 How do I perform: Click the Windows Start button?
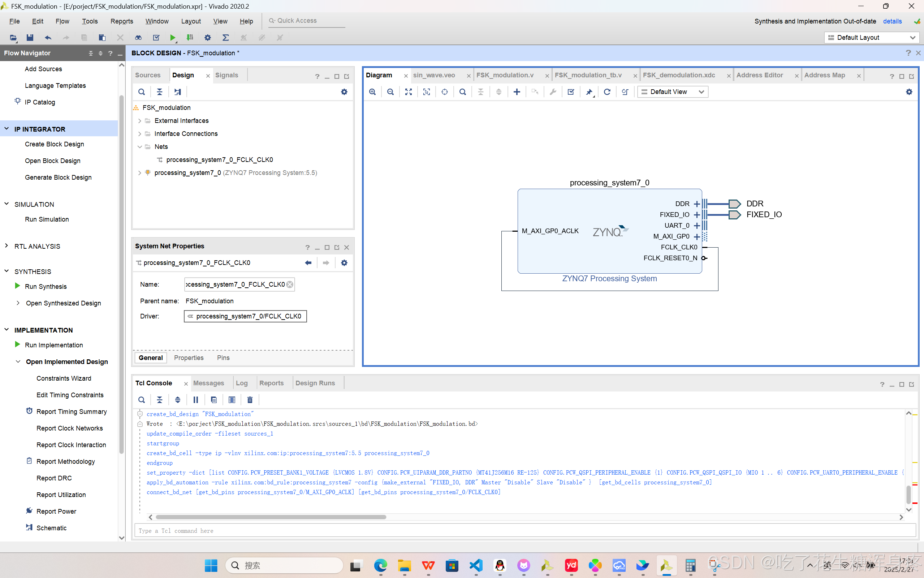click(x=211, y=565)
